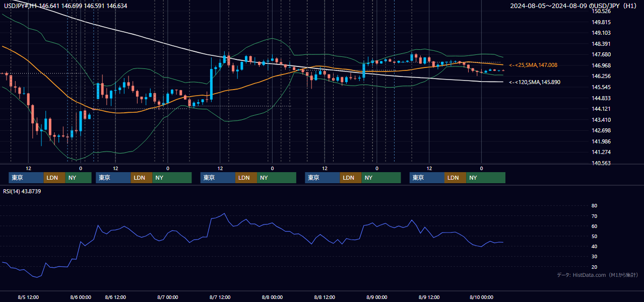644x302 pixels.
Task: Click price axis value 144.833
Action: pyautogui.click(x=601, y=98)
